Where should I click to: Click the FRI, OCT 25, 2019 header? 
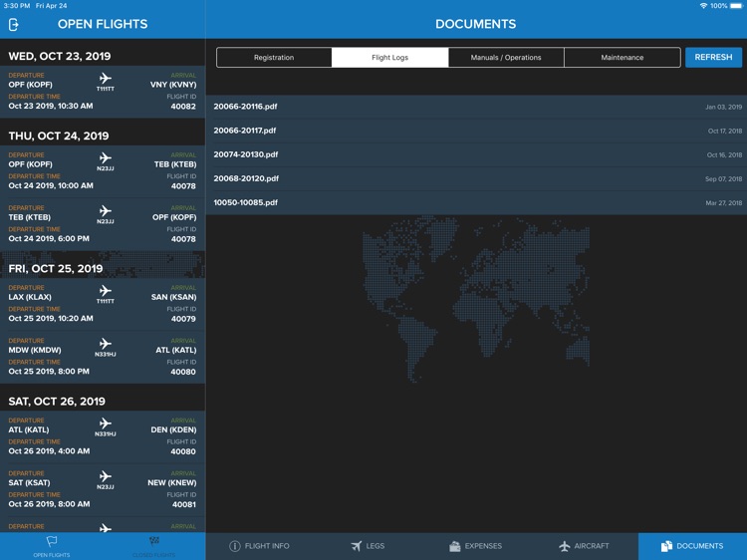pos(55,268)
